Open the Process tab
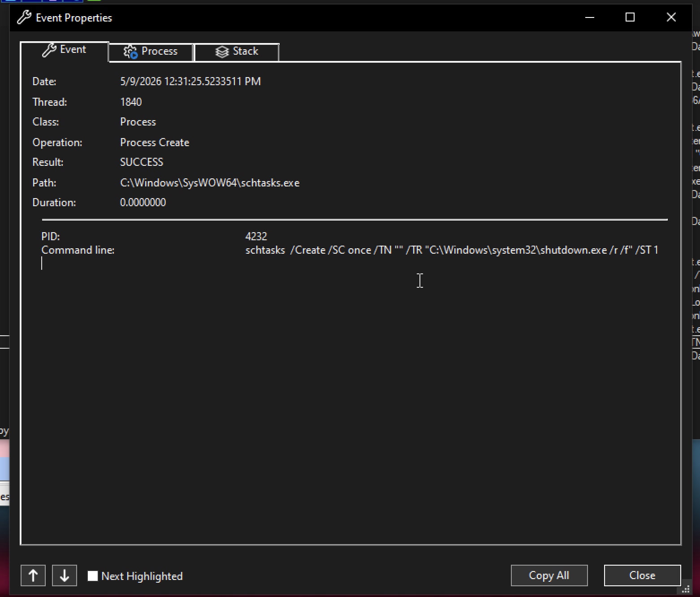This screenshot has width=700, height=597. (151, 52)
